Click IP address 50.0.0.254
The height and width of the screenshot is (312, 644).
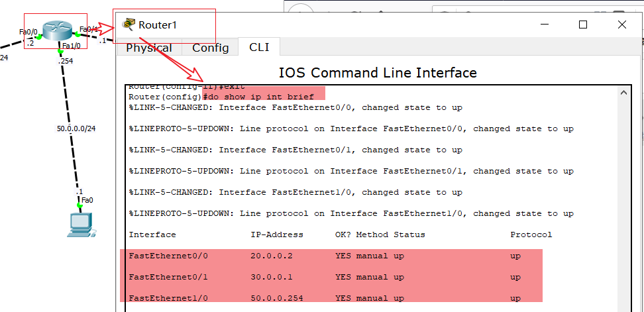click(277, 299)
